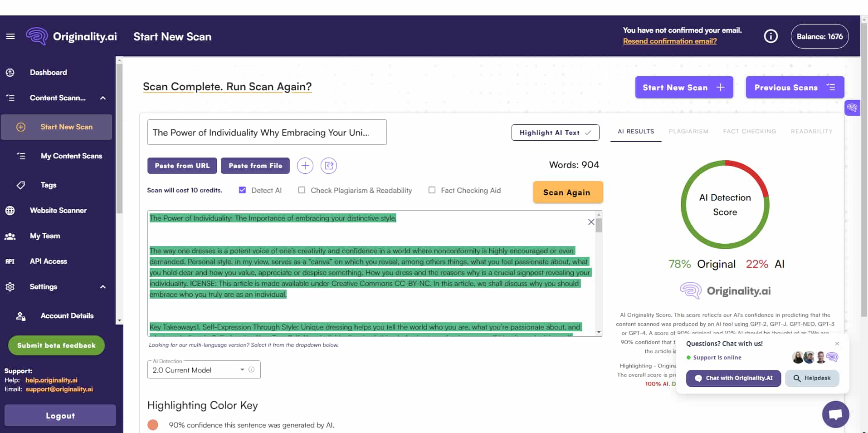Click Chat with Originality.AI button

[733, 378]
